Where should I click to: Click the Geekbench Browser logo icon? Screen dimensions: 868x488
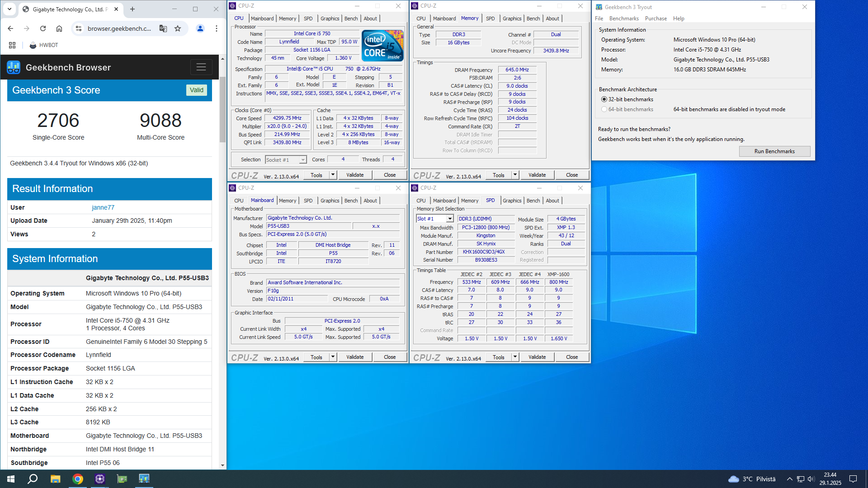14,67
